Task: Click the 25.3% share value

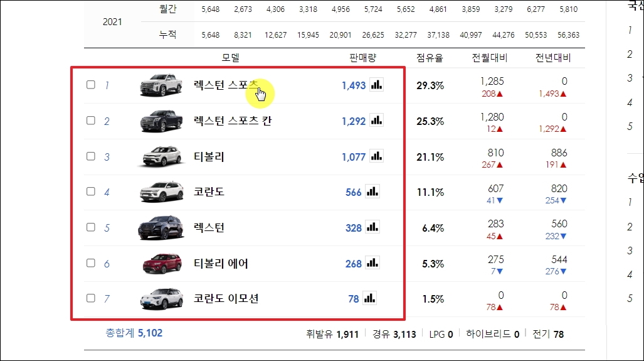Action: (x=430, y=121)
